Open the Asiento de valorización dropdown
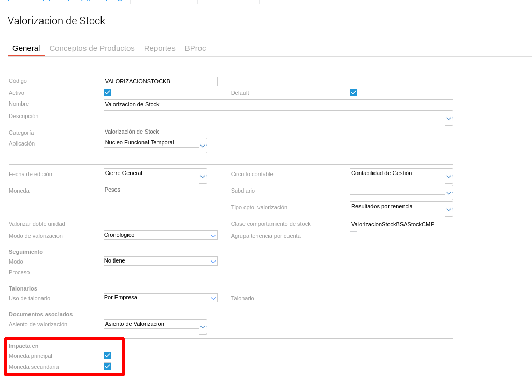The image size is (532, 392). pyautogui.click(x=203, y=327)
